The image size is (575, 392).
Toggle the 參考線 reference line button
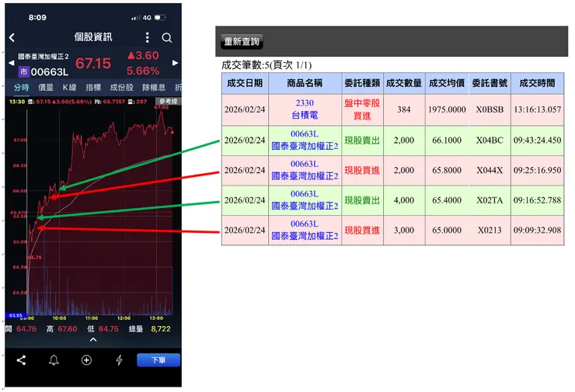click(x=169, y=101)
